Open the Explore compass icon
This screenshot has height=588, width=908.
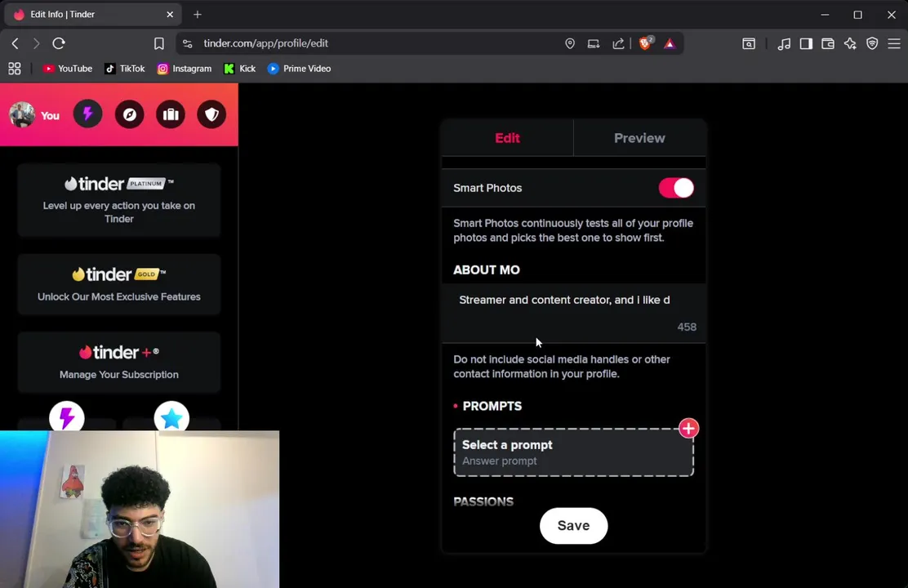coord(129,114)
